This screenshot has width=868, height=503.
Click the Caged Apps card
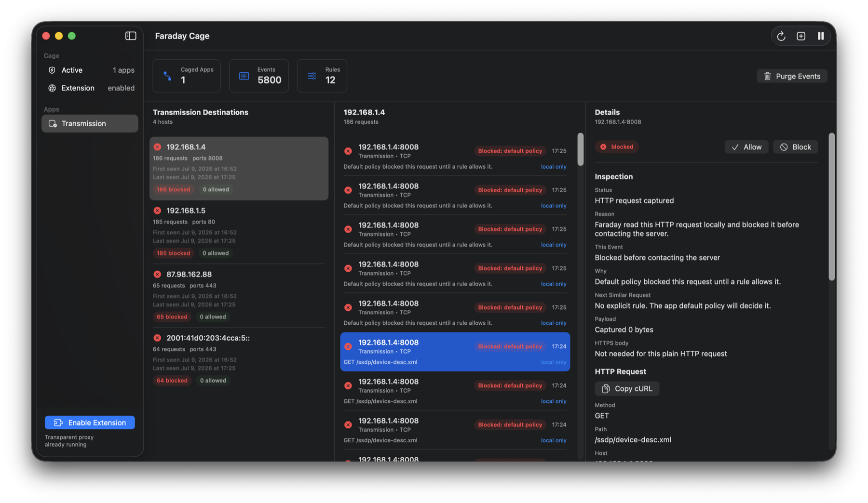[x=187, y=76]
